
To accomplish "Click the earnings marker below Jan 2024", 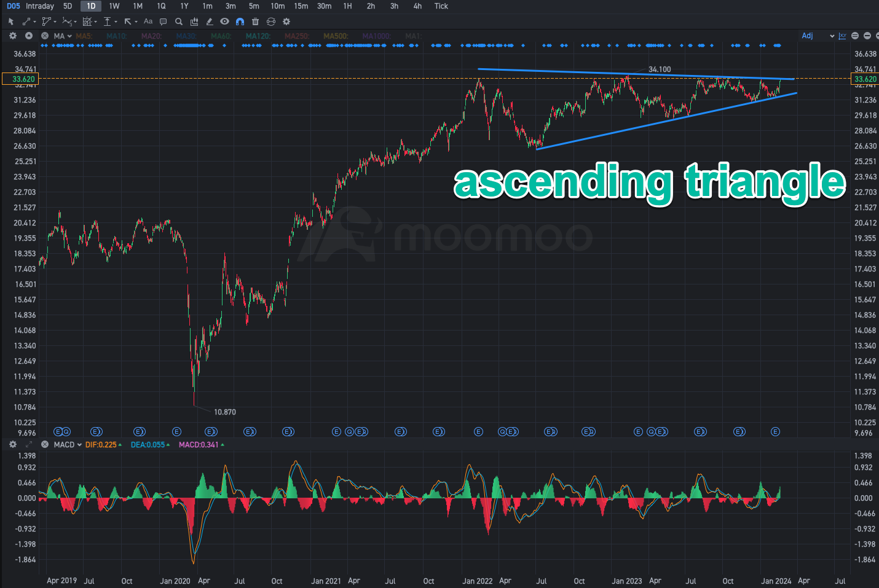I will click(x=775, y=432).
